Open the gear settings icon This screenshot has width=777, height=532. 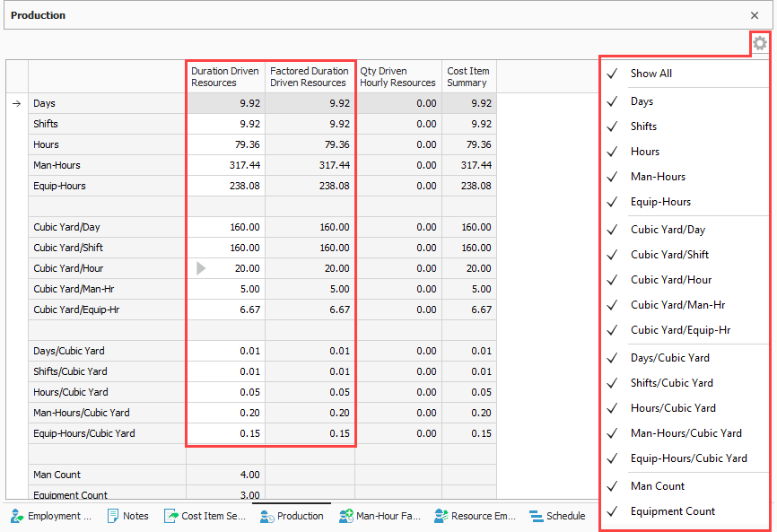[760, 43]
